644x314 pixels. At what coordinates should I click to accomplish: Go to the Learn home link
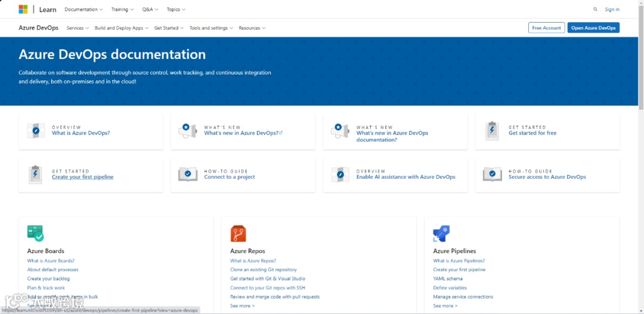[x=48, y=10]
